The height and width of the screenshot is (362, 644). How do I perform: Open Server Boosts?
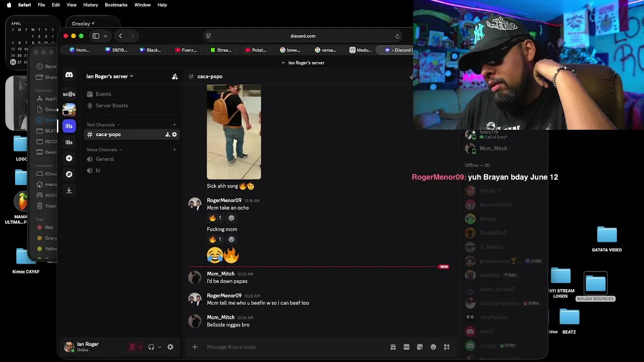coord(131,106)
